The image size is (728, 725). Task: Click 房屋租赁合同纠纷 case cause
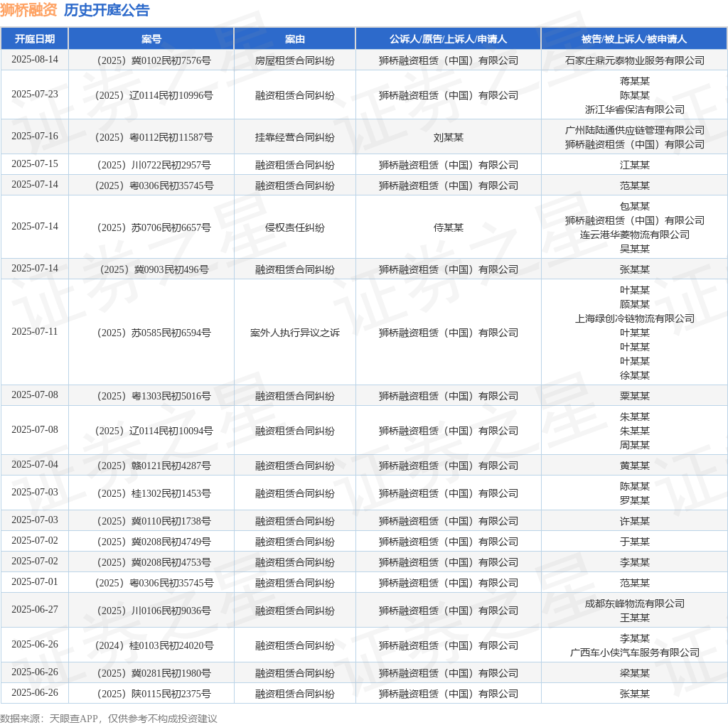point(295,60)
